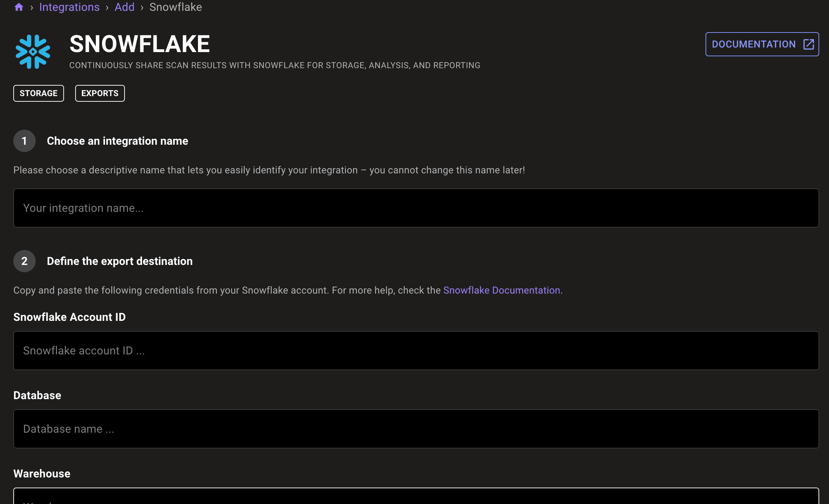Select the Snowflake breadcrumb entry
The width and height of the screenshot is (829, 504).
point(175,7)
